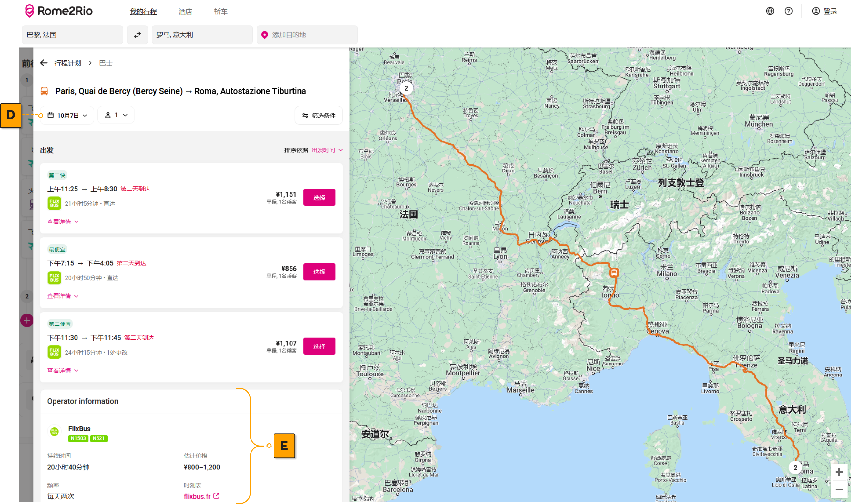This screenshot has height=504, width=851.
Task: Open the globe language selector icon
Action: pyautogui.click(x=770, y=11)
